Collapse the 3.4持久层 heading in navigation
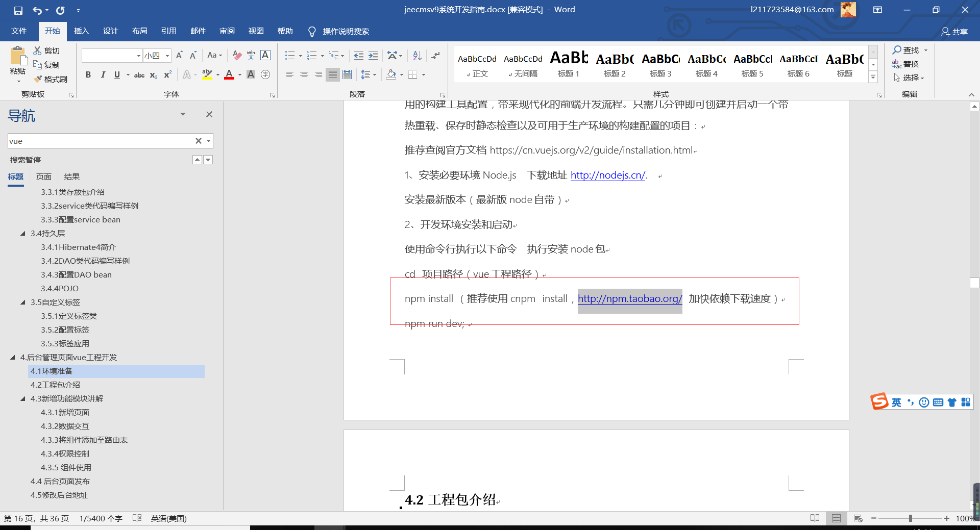This screenshot has height=530, width=980. tap(23, 234)
